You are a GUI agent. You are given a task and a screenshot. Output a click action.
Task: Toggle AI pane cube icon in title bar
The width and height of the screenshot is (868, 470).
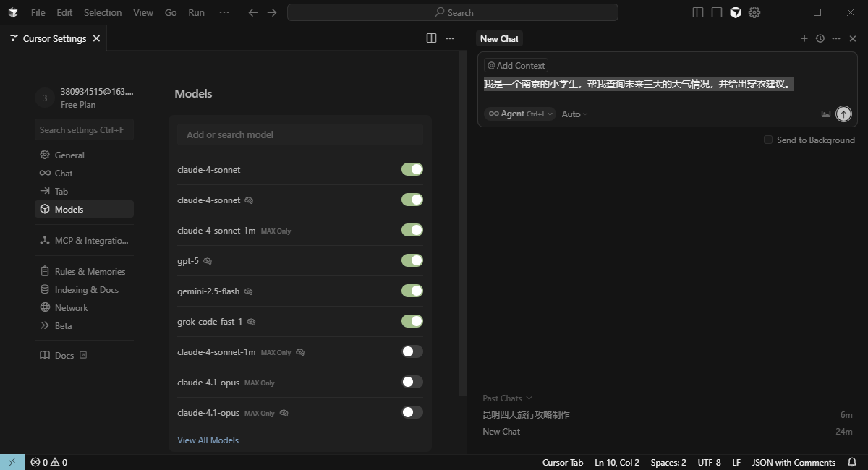tap(736, 12)
